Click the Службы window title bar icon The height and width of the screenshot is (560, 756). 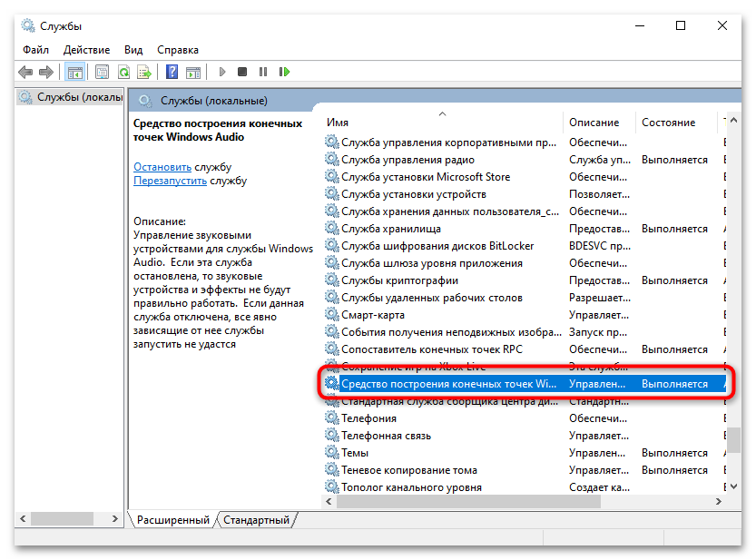[28, 25]
